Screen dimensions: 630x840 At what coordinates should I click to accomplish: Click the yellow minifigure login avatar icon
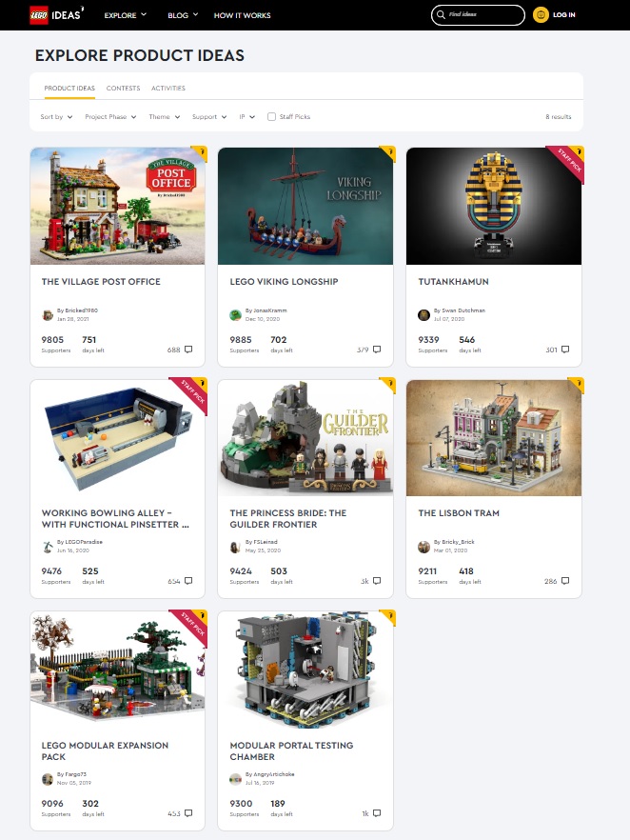click(541, 14)
